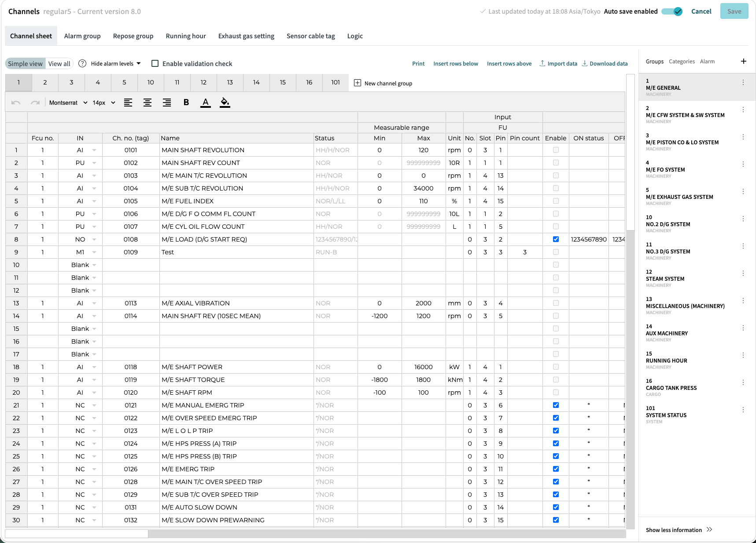Click the Print link
Viewport: 756px width, 543px height.
click(x=418, y=64)
